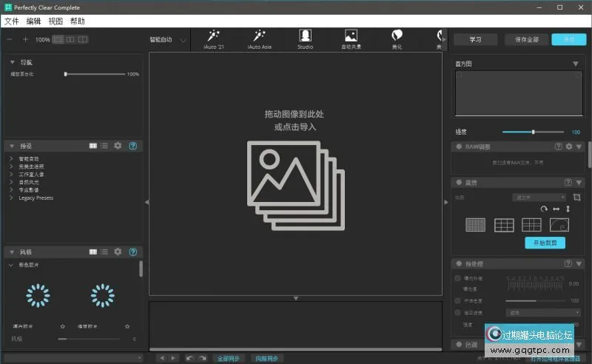592x364 pixels.
Task: Open the 视图 menu
Action: 55,21
